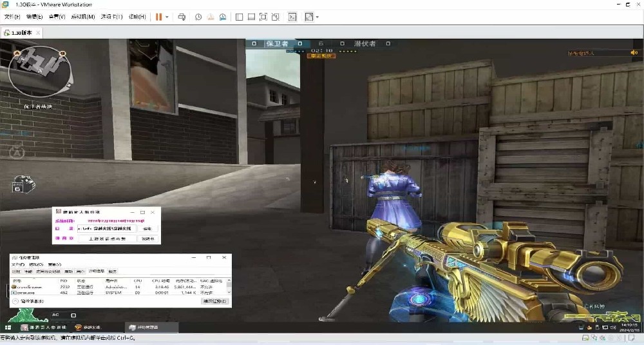The height and width of the screenshot is (345, 644).
Task: Open the snapshot manager icon in the toolbar
Action: pyautogui.click(x=223, y=17)
